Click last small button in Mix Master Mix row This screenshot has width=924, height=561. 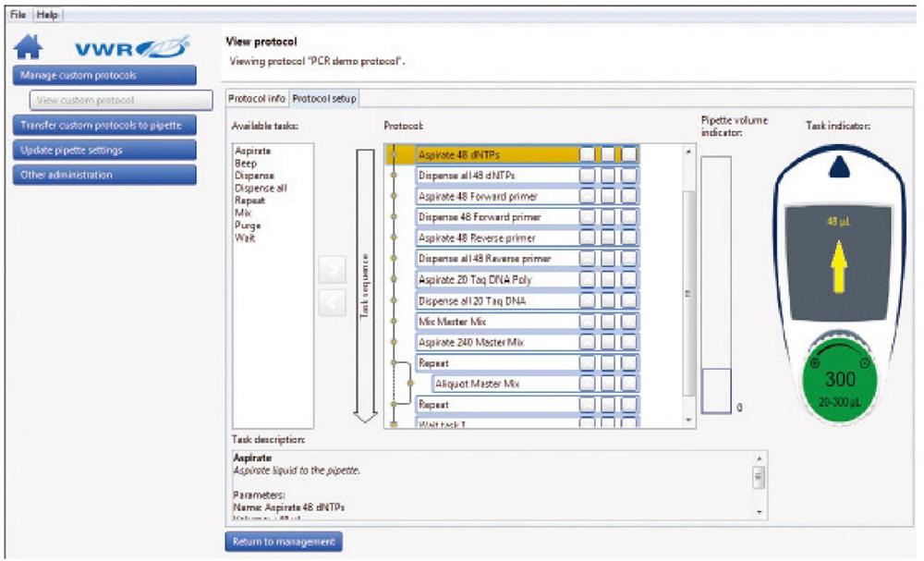click(629, 322)
